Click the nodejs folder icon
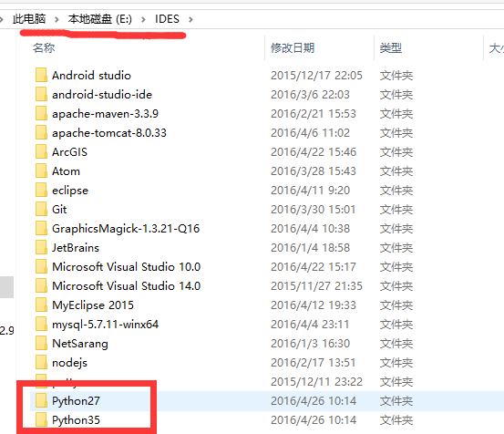504x434 pixels. point(41,362)
